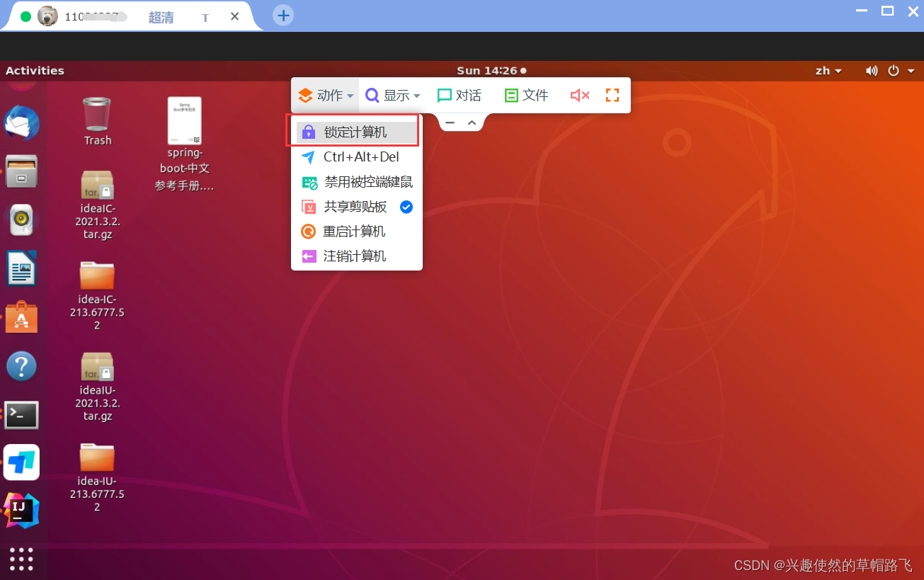Select ideaIU-2021.3.2.tar.gz archive on desktop
Viewport: 924px width, 580px height.
[97, 387]
